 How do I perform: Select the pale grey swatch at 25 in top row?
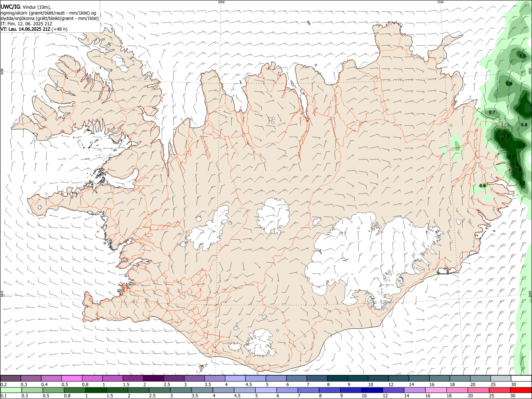(x=501, y=378)
